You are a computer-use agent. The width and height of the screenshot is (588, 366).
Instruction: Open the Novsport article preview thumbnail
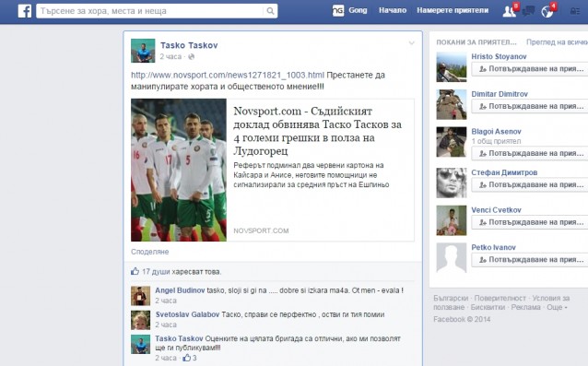[x=179, y=170]
